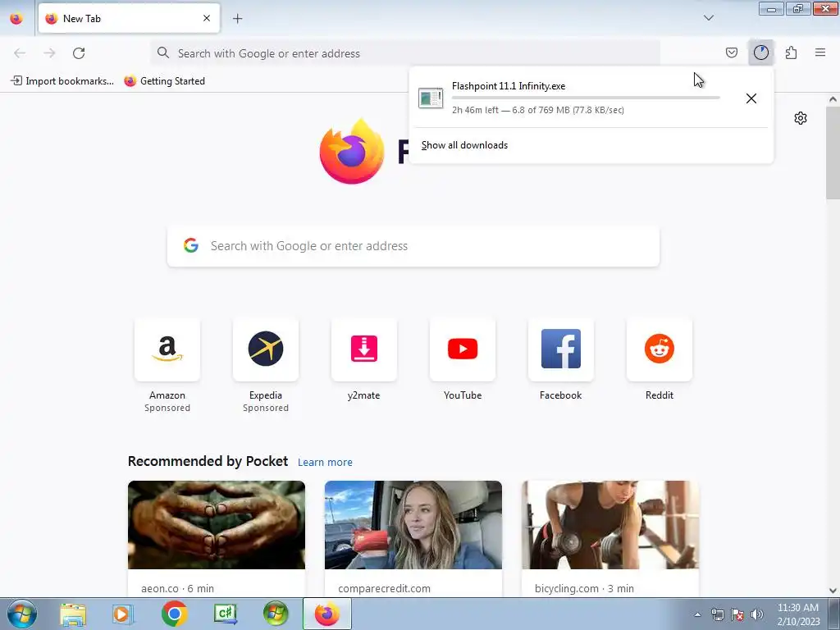Screen dimensions: 840x630
Task: Click the Firefox logo on the page
Action: tap(352, 152)
